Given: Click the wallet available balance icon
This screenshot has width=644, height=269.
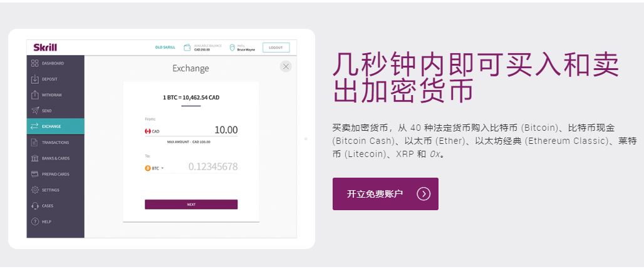Looking at the screenshot, I should tap(187, 48).
